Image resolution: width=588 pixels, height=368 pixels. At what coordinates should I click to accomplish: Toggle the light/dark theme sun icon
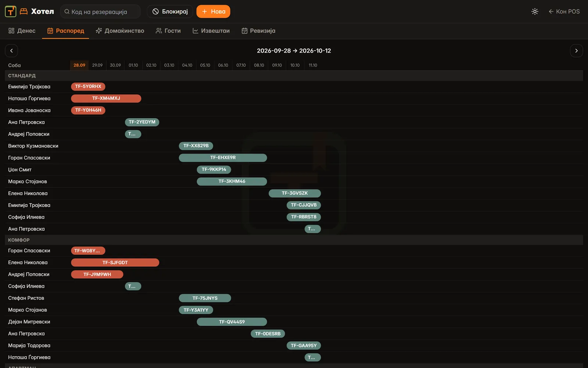[x=535, y=11]
